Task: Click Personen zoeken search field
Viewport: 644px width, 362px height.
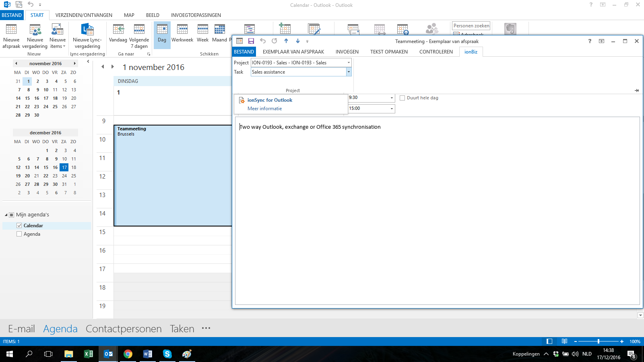Action: coord(471,26)
